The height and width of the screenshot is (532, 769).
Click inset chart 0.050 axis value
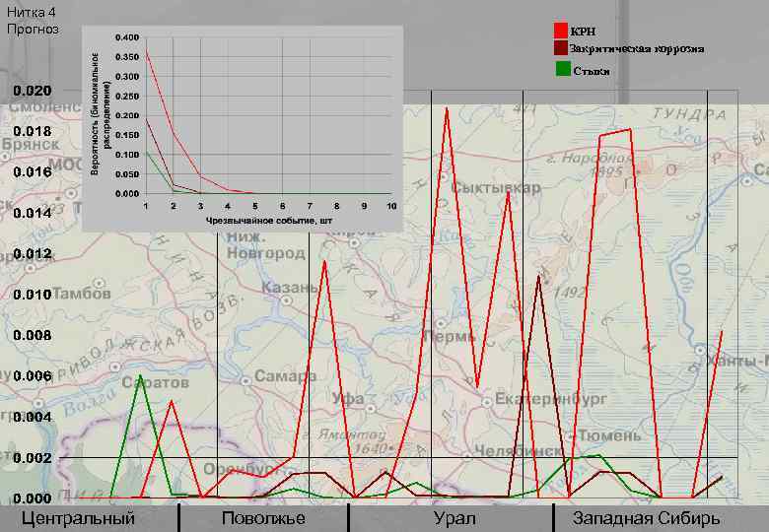point(127,174)
